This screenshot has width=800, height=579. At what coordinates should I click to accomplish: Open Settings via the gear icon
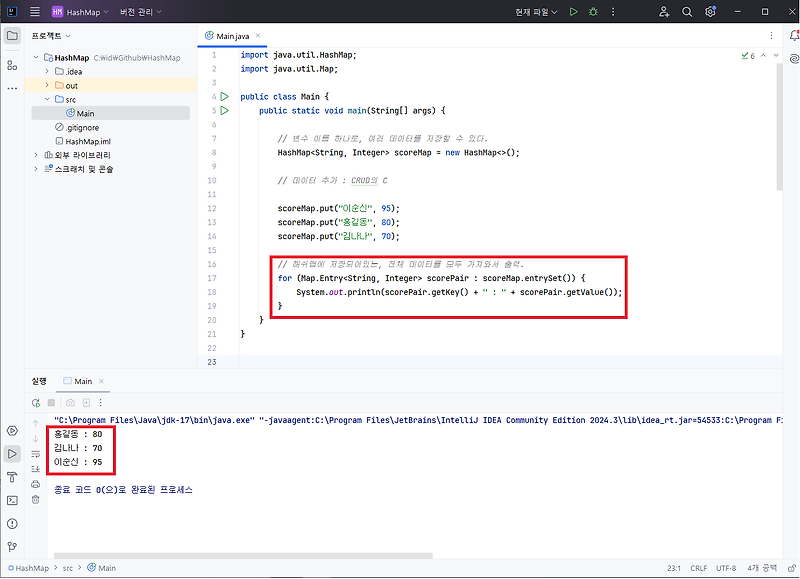click(710, 11)
